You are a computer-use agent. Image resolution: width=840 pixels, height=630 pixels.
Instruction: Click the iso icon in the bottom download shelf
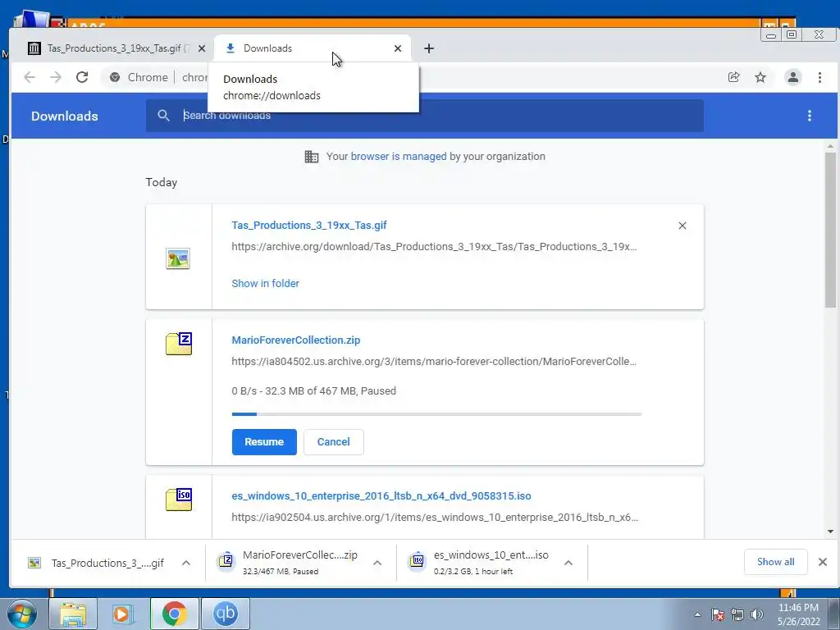(418, 561)
